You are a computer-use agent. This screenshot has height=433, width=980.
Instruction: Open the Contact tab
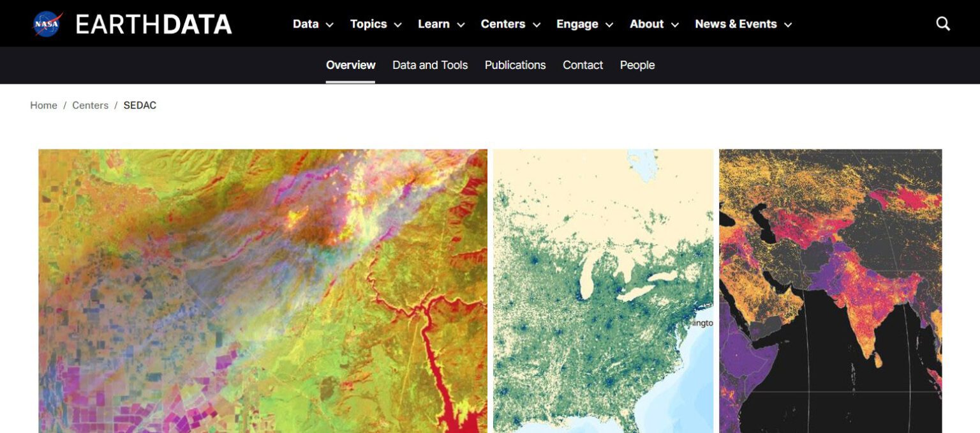click(x=583, y=65)
